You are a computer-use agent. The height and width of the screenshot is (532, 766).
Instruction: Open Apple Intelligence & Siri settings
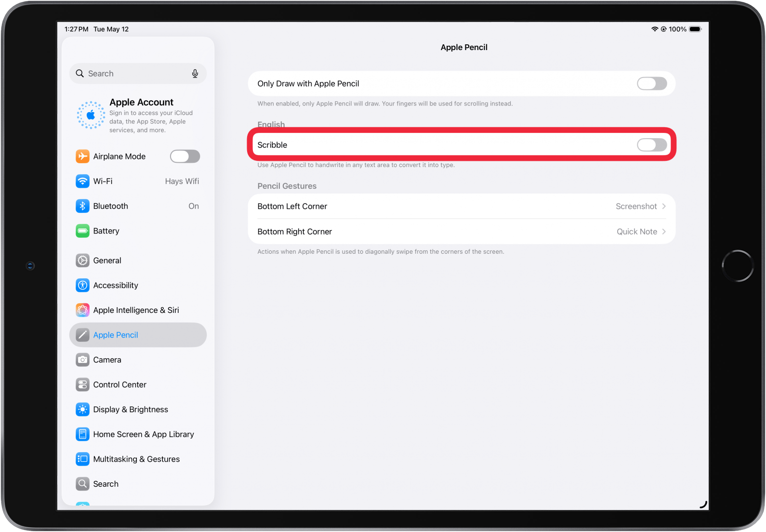[x=138, y=310]
